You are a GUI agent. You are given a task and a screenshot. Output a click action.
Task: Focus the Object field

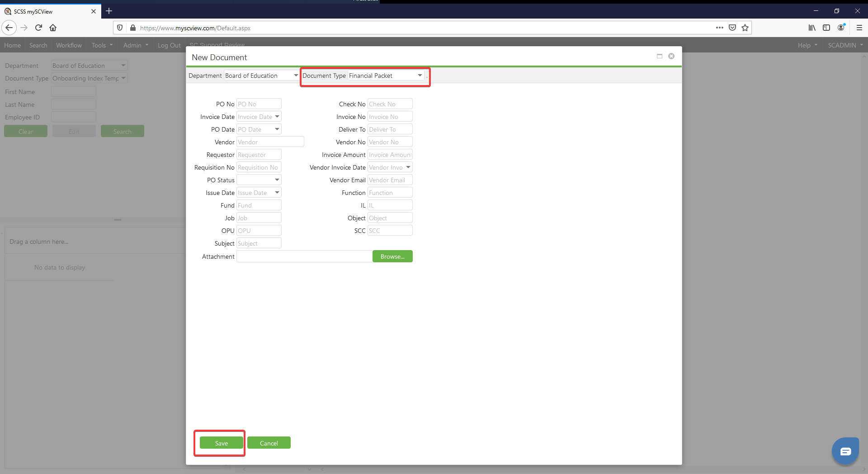[390, 218]
